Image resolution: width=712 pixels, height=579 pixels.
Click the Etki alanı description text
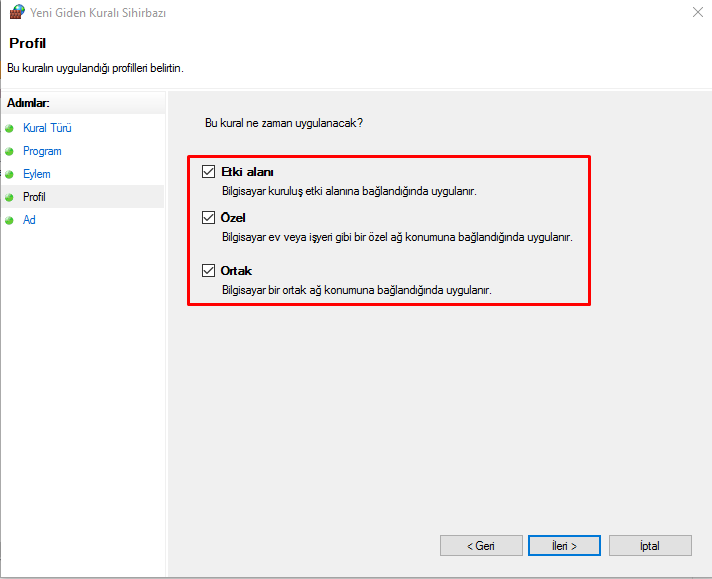[348, 190]
